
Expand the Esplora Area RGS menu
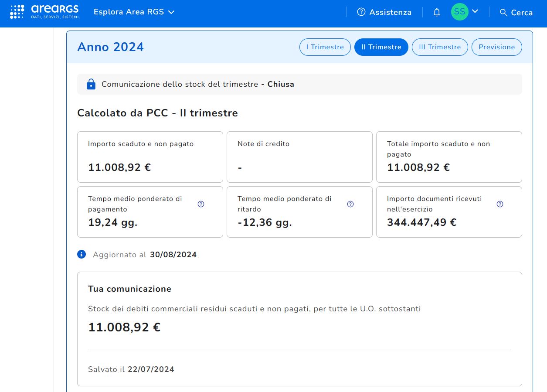tap(134, 12)
